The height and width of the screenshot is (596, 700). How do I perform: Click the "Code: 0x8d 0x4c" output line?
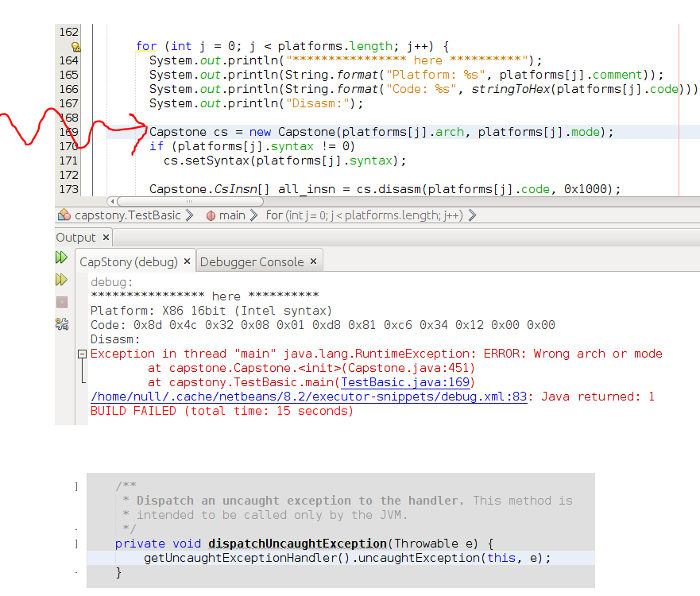click(x=323, y=325)
